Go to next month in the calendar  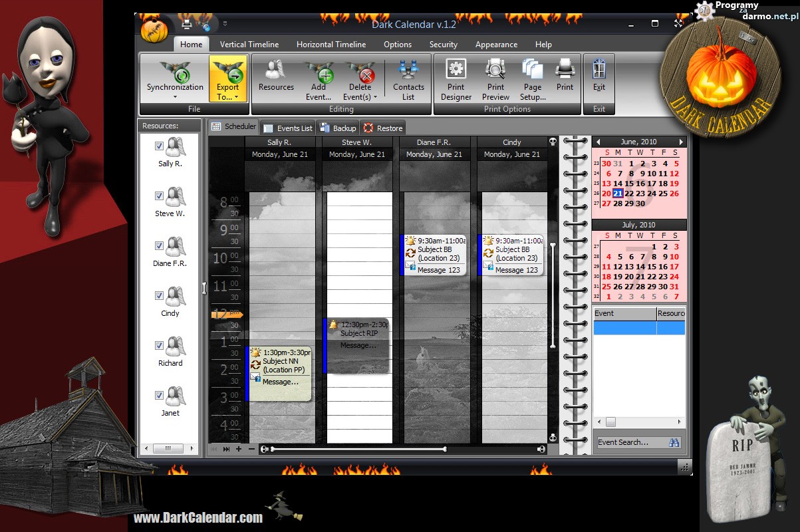pos(681,142)
